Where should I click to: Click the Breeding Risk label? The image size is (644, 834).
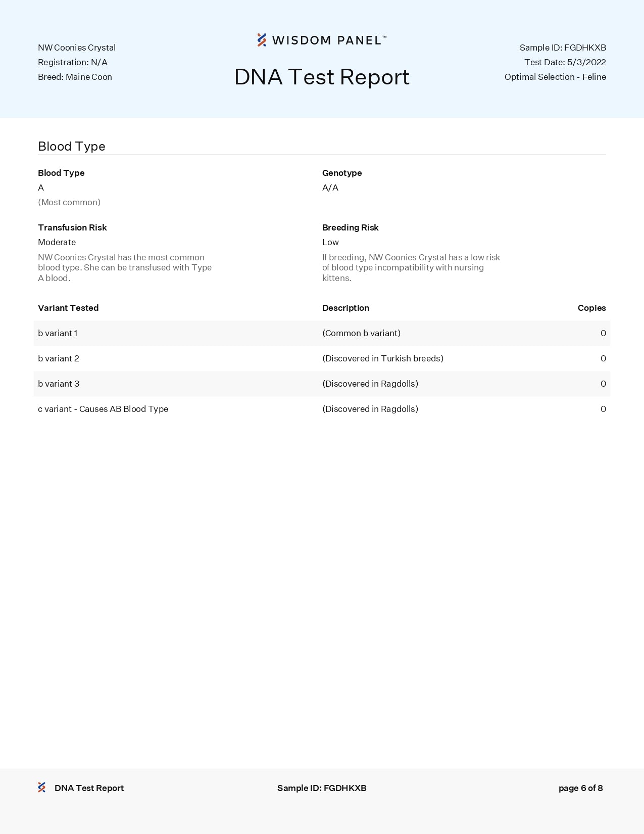[x=350, y=227]
